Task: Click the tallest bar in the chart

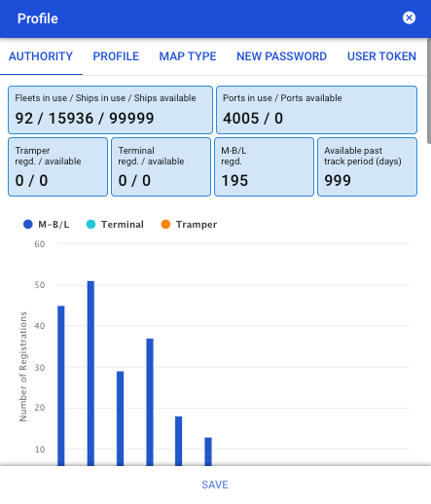Action: (x=90, y=374)
